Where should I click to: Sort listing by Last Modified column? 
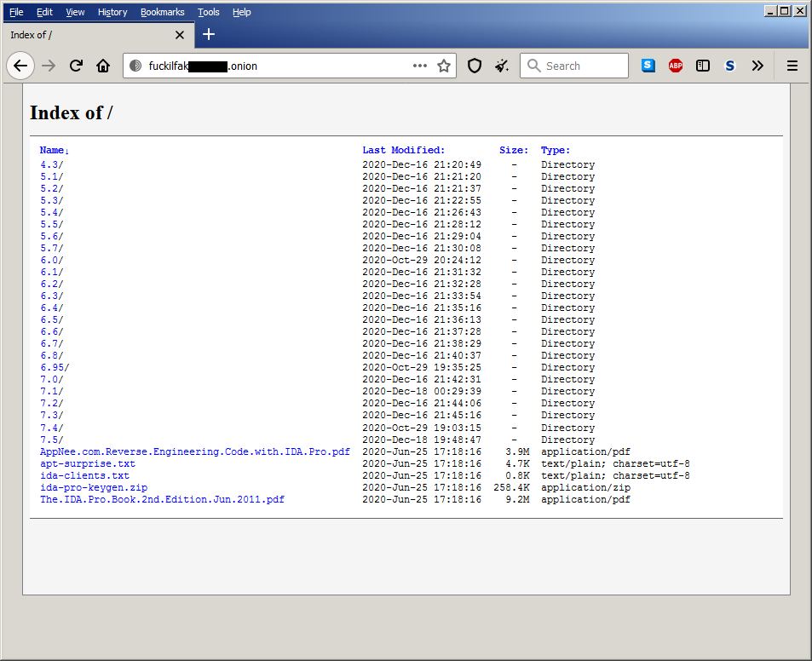pos(403,150)
